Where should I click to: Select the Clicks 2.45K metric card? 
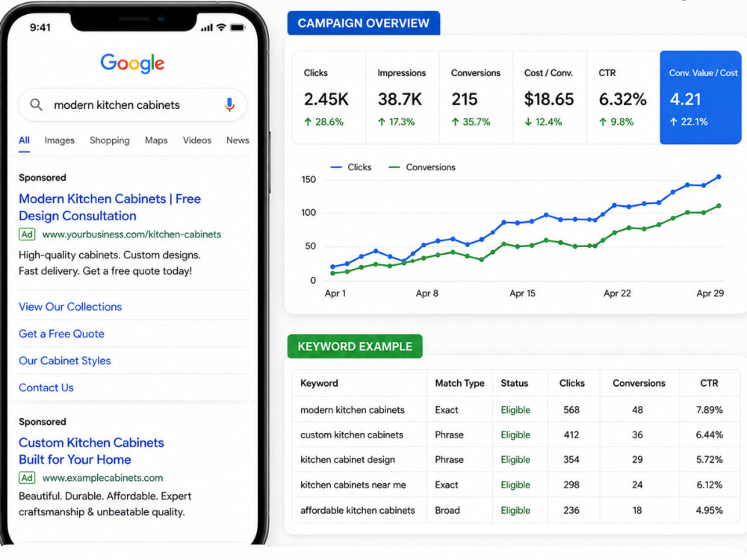(x=329, y=97)
